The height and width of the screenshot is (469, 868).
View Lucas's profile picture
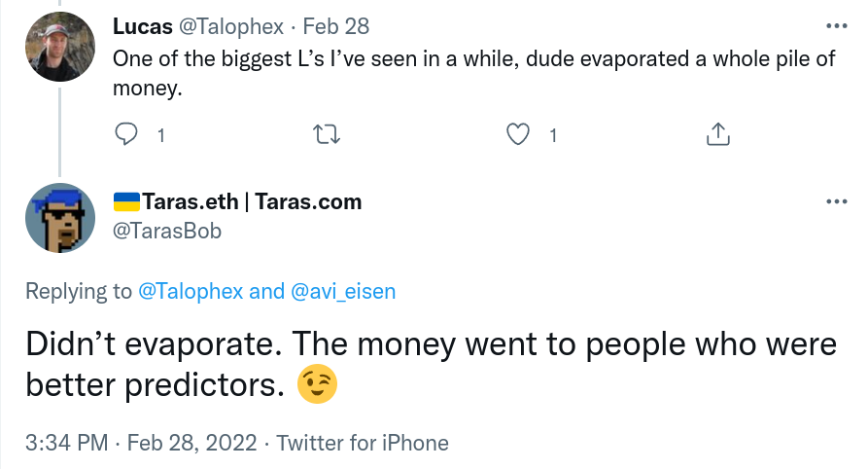click(60, 47)
